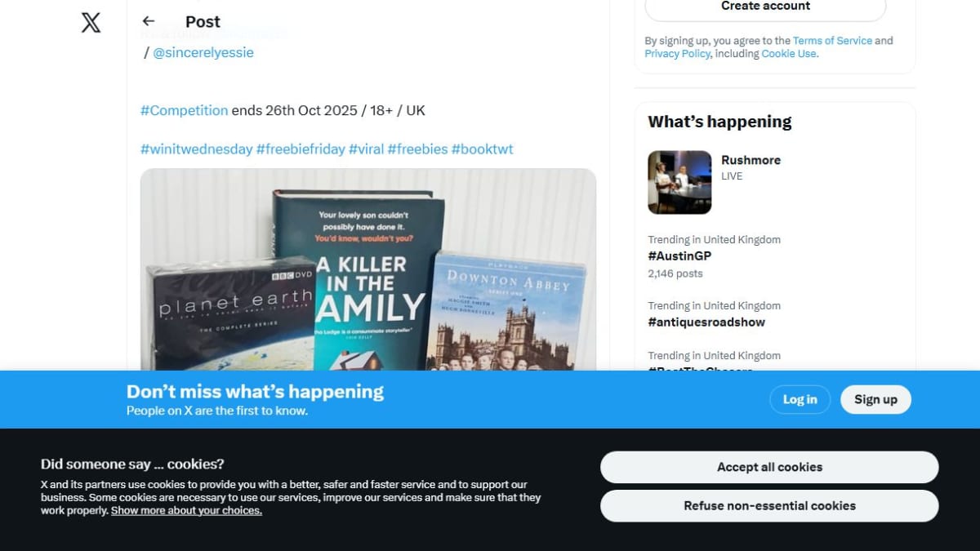980x551 pixels.
Task: View the post's book and DVD photo
Action: pos(368,269)
